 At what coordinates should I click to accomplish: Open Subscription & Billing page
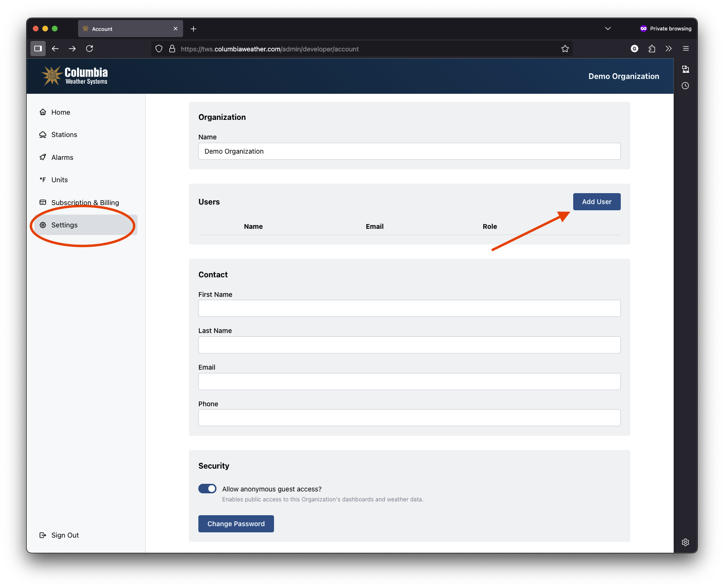pos(86,203)
